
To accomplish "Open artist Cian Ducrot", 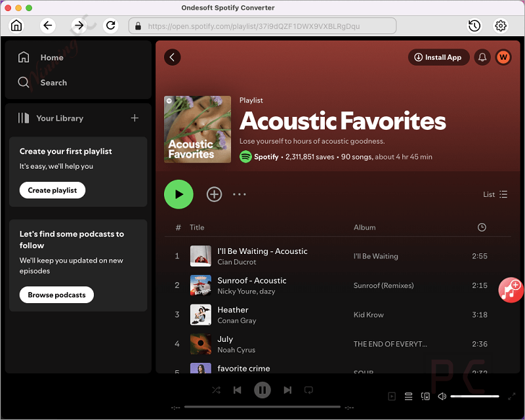I will pos(237,262).
